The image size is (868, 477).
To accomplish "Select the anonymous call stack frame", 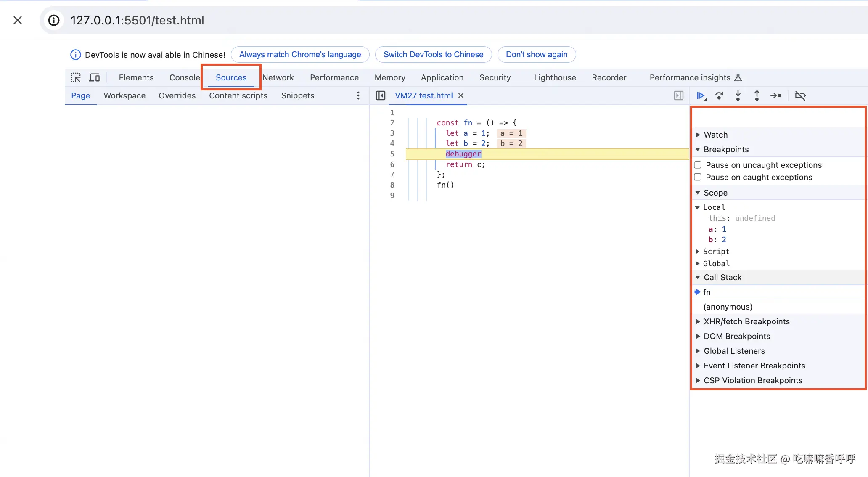I will [x=728, y=307].
